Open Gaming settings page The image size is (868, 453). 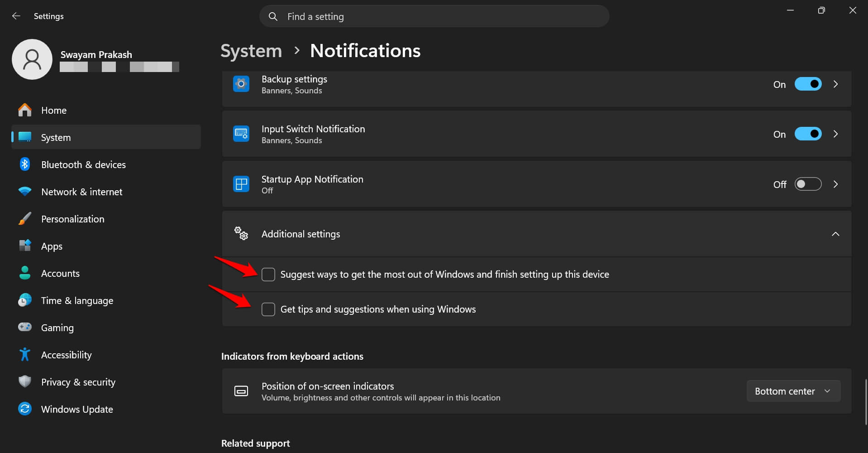point(106,327)
